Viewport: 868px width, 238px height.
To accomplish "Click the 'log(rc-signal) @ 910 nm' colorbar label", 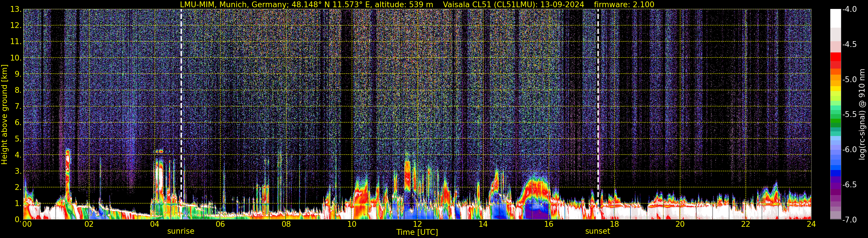I will coord(862,114).
